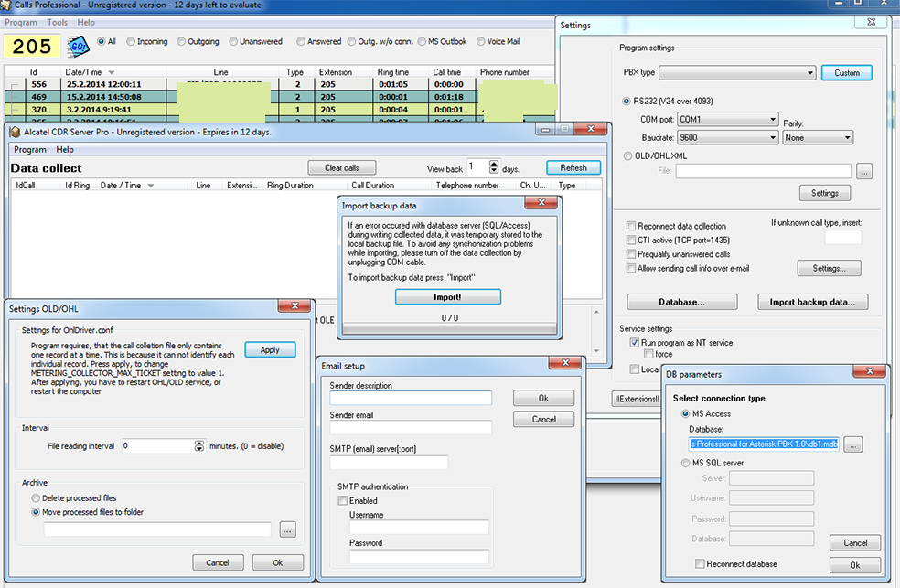Click the MS Access Database path field
This screenshot has height=588, width=900.
click(x=764, y=444)
